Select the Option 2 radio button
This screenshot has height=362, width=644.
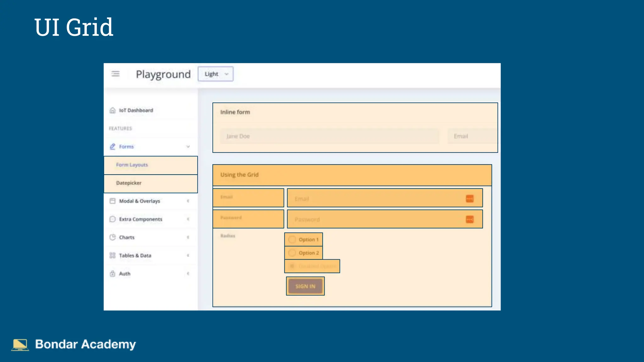(x=292, y=253)
